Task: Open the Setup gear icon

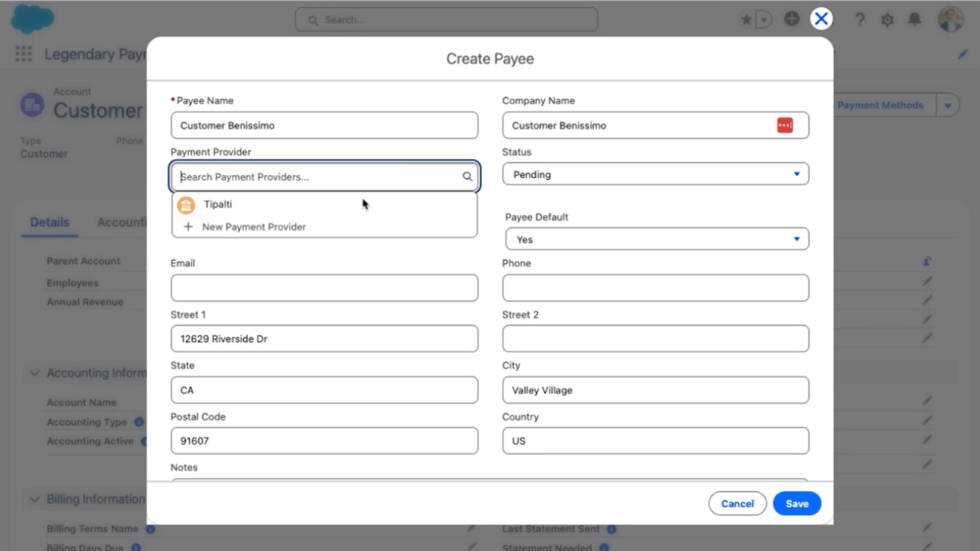Action: (x=887, y=20)
